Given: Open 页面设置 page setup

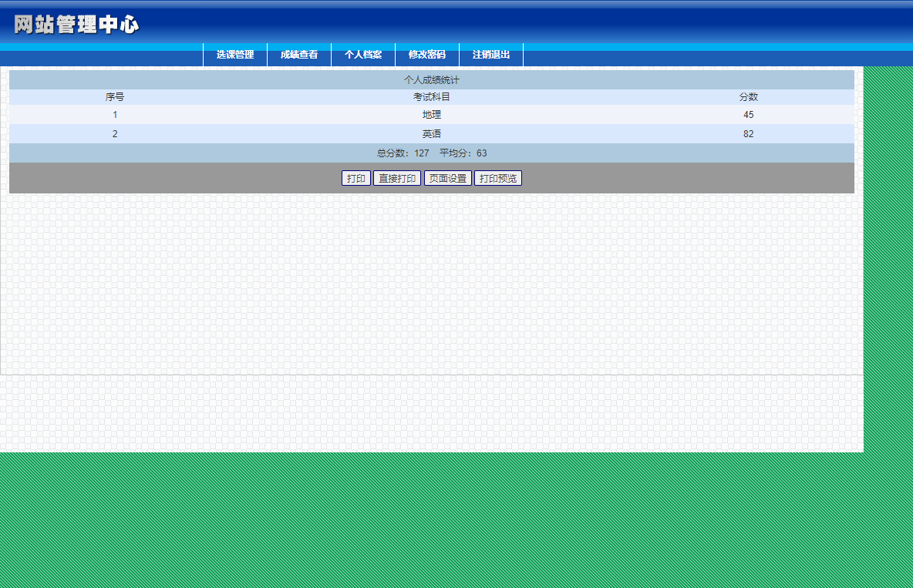Looking at the screenshot, I should pyautogui.click(x=448, y=178).
